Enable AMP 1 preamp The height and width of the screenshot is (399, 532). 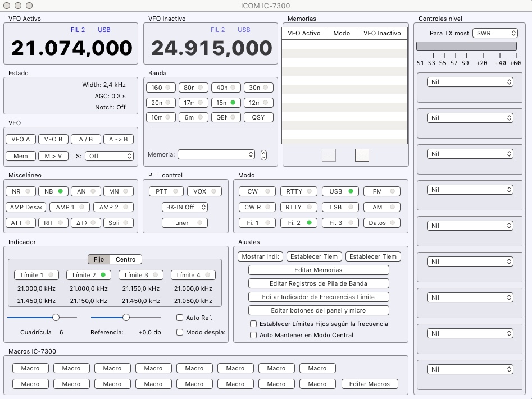click(x=70, y=207)
